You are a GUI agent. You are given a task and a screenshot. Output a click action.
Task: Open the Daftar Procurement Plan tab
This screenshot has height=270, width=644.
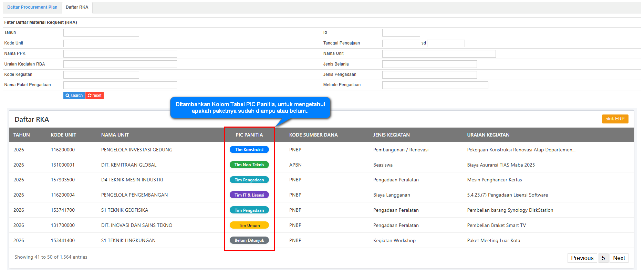click(32, 7)
